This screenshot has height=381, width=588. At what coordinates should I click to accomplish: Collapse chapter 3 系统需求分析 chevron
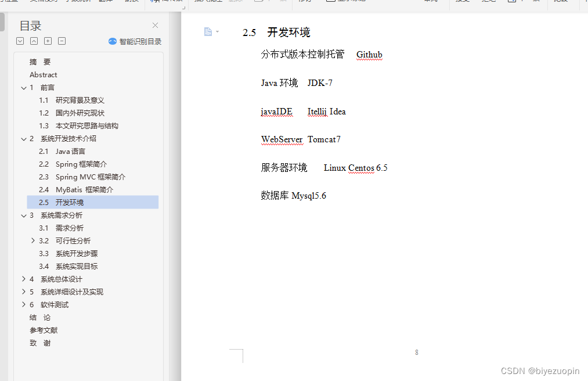24,215
